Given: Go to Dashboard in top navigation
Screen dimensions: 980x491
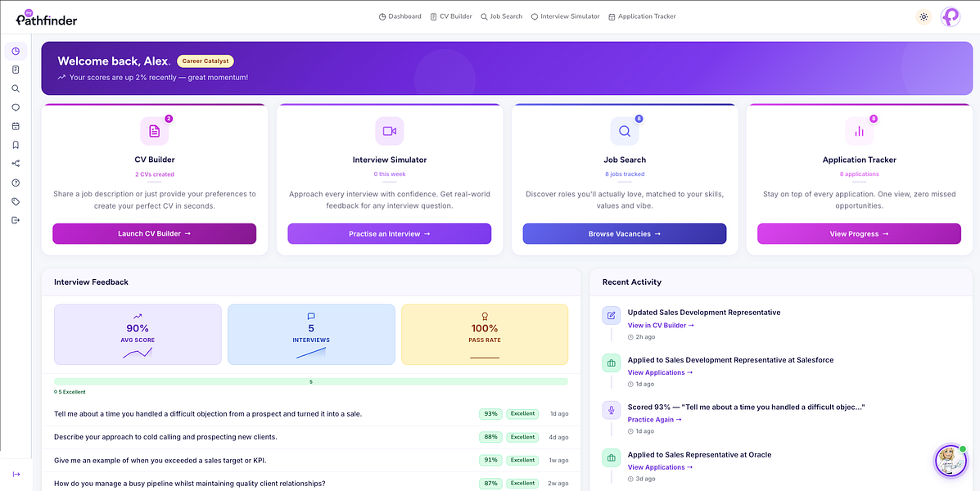Looking at the screenshot, I should point(400,16).
